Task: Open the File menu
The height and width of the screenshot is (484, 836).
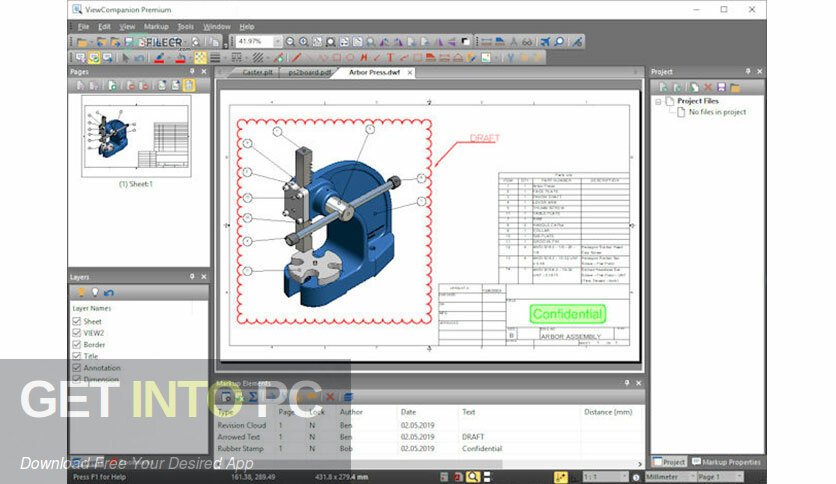Action: [x=84, y=27]
